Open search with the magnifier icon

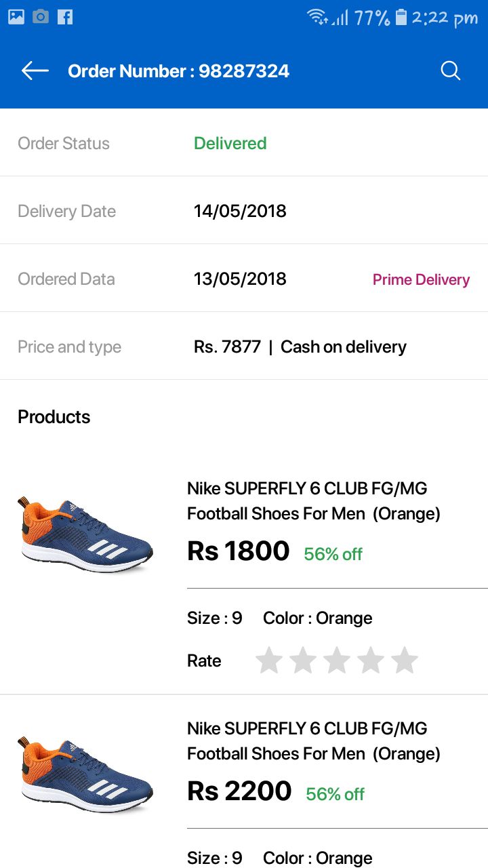pyautogui.click(x=451, y=71)
